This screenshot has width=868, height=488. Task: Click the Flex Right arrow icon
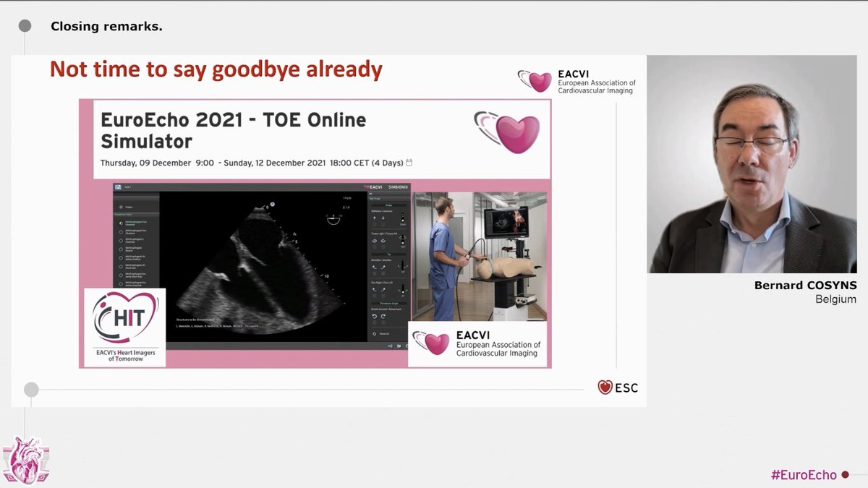[374, 290]
